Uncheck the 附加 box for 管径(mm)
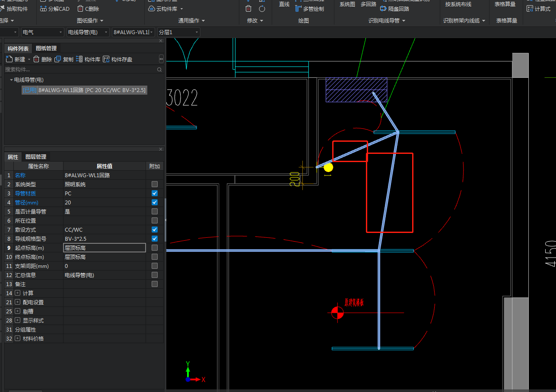The image size is (556, 392). (155, 202)
